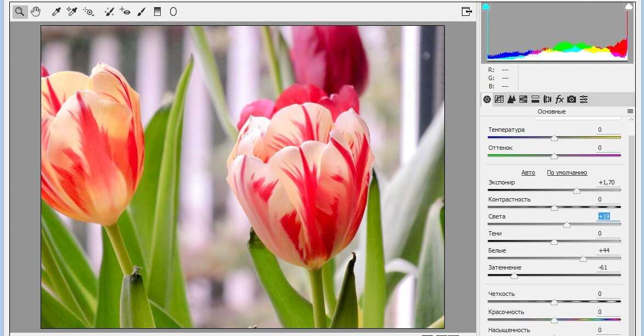Focus the Температура value field
The width and height of the screenshot is (644, 336).
click(608, 130)
